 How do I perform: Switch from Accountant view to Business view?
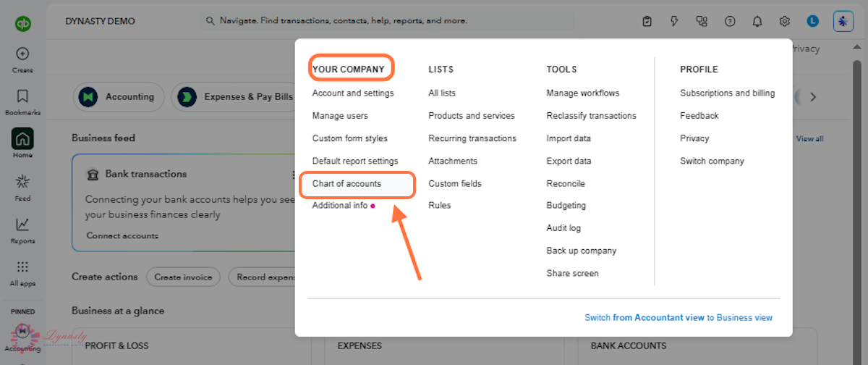[678, 317]
